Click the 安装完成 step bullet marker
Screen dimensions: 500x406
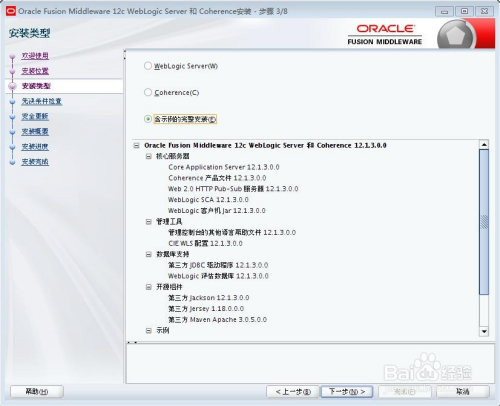pos(13,162)
